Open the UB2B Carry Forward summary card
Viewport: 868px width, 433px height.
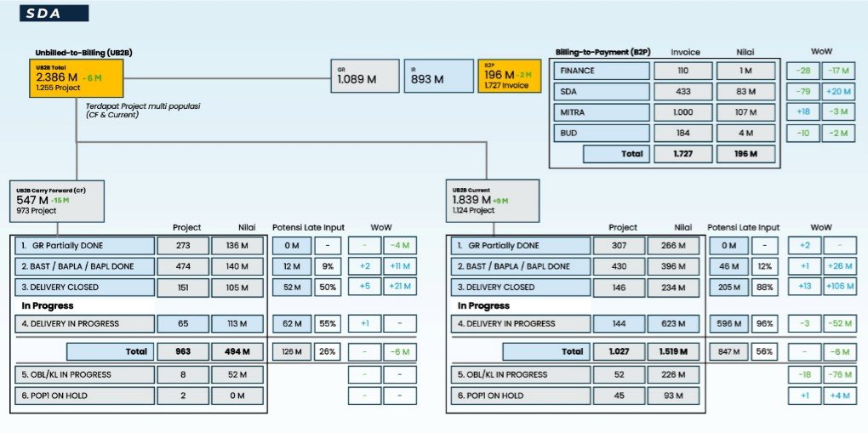click(56, 201)
